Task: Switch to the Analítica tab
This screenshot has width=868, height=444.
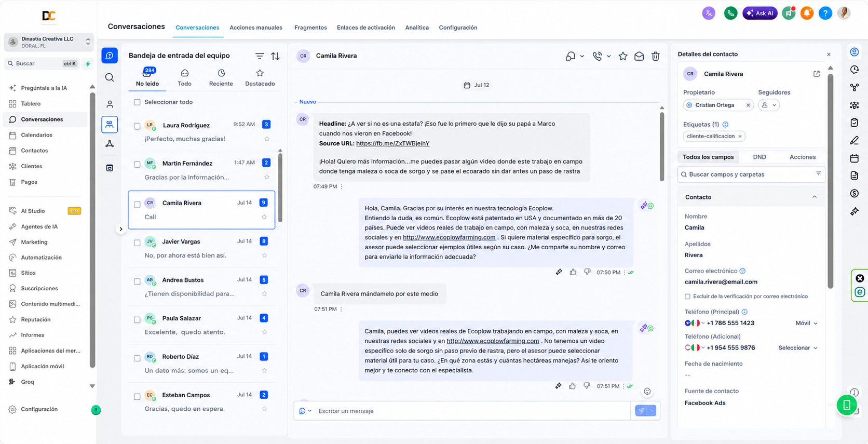Action: pos(417,28)
